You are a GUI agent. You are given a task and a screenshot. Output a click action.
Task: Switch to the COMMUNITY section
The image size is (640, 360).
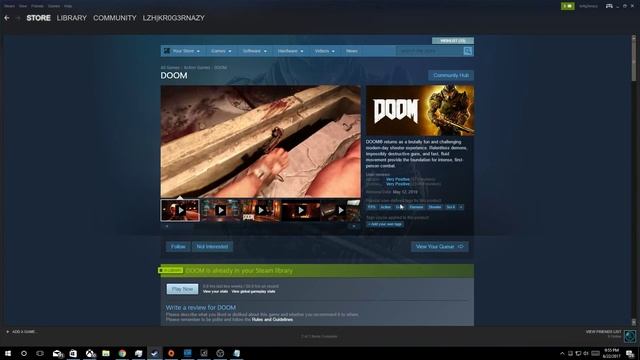(x=115, y=18)
